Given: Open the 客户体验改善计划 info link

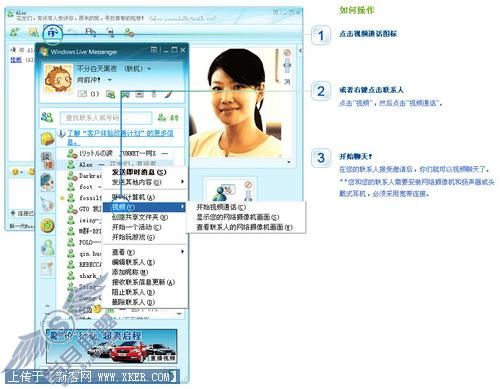Looking at the screenshot, I should [120, 137].
